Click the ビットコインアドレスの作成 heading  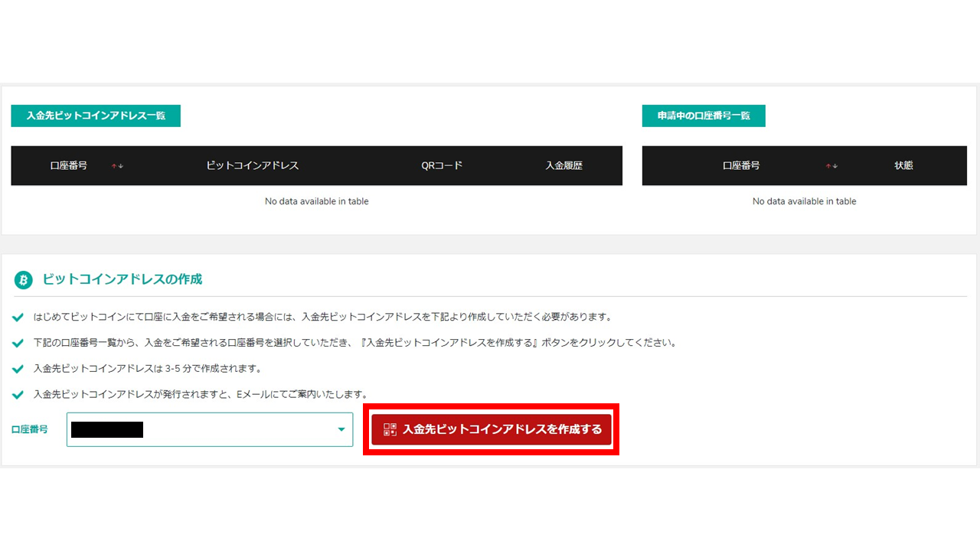coord(122,279)
